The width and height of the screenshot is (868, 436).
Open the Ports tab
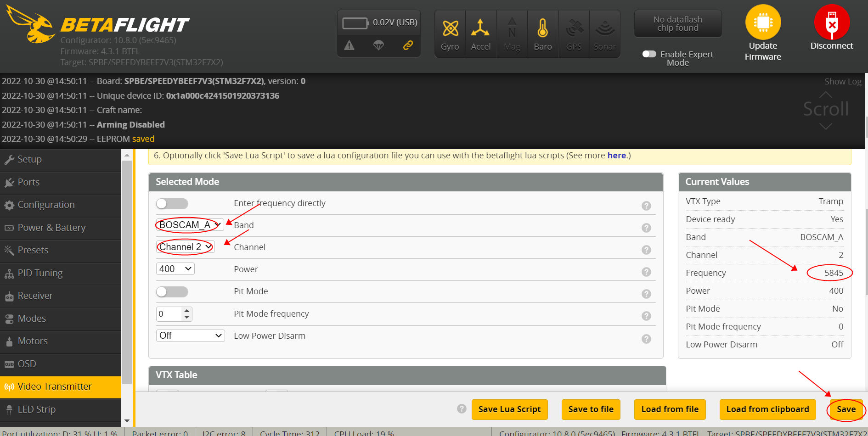click(x=61, y=182)
